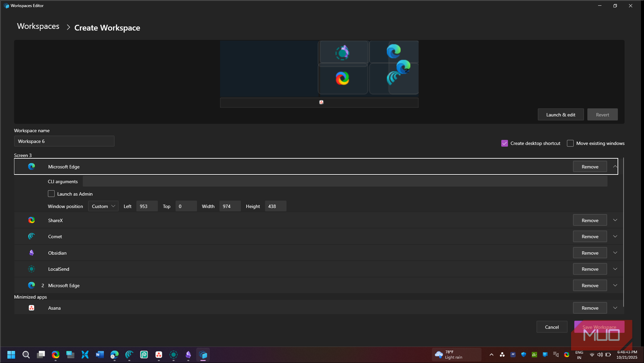This screenshot has height=363, width=644.
Task: Click the ShareX thumbnail in the layout preview
Action: [x=342, y=78]
